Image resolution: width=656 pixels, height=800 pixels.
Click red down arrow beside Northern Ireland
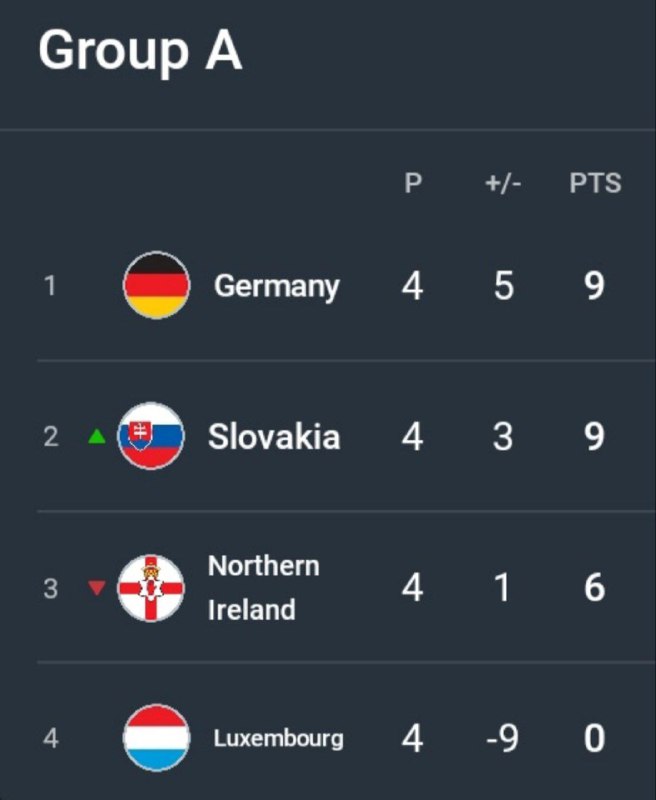pos(97,588)
